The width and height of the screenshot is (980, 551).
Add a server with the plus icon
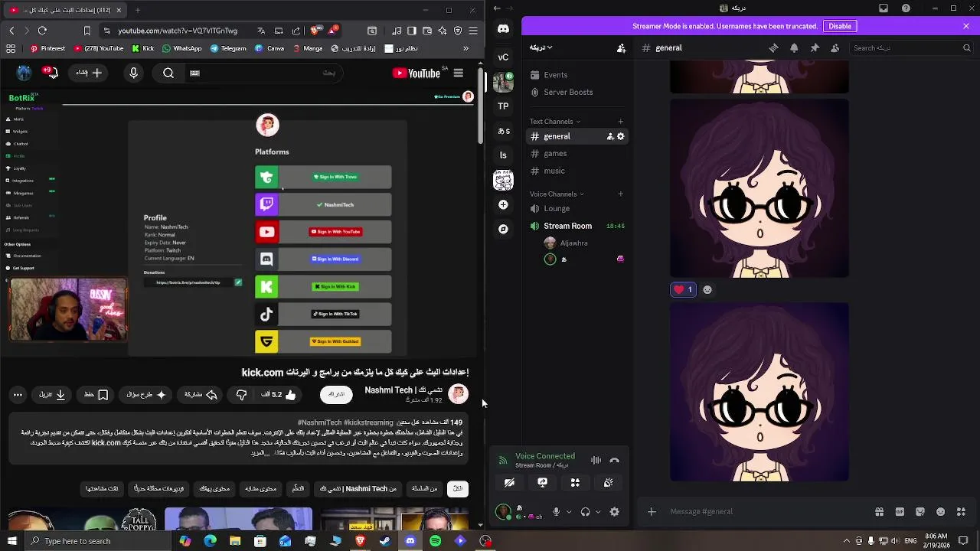[x=503, y=204]
